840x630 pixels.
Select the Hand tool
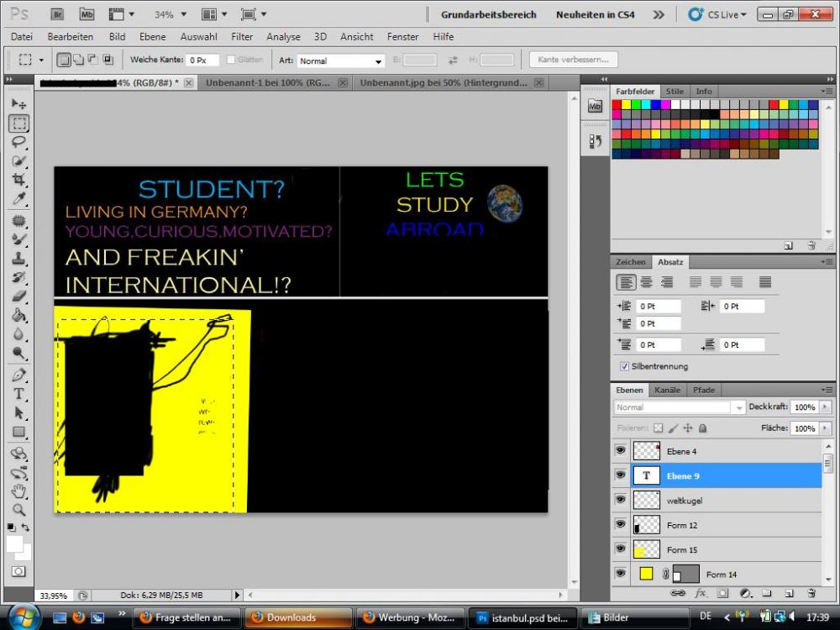tap(18, 490)
